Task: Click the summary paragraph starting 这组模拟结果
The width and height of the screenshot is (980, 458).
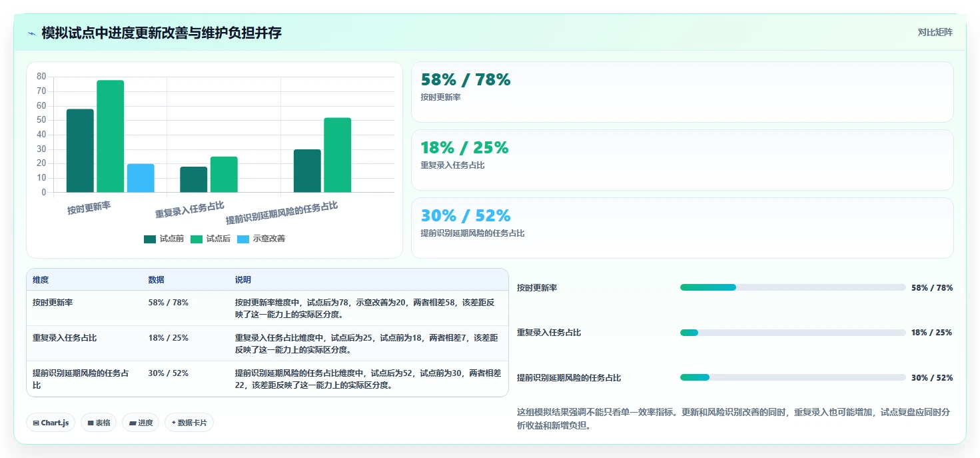Action: 733,419
